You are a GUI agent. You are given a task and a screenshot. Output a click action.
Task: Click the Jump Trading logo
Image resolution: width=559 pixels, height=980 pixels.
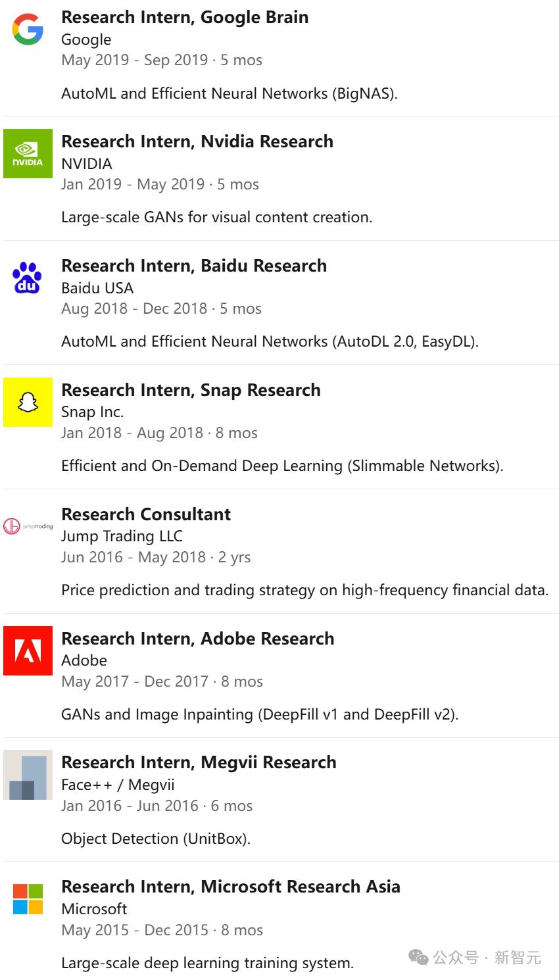tap(28, 526)
